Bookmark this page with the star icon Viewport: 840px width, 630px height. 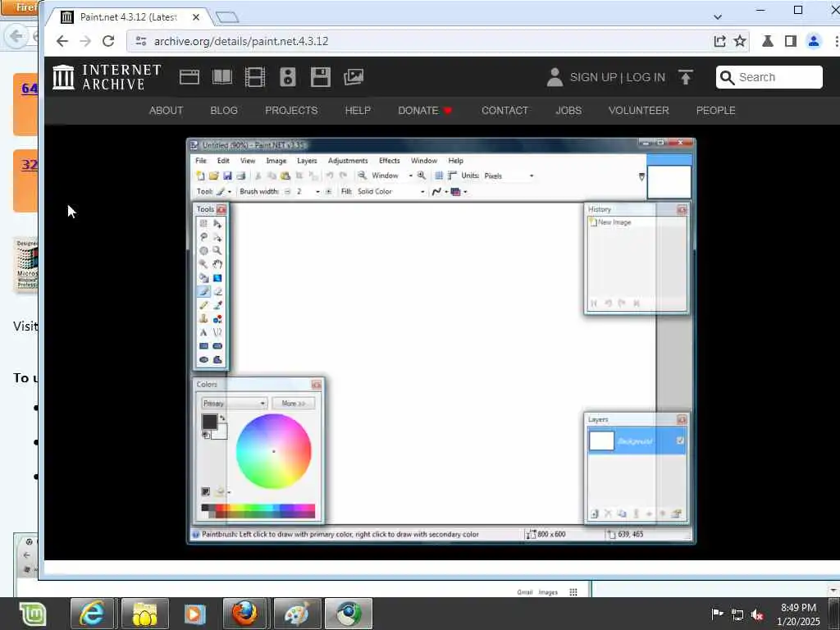[740, 41]
